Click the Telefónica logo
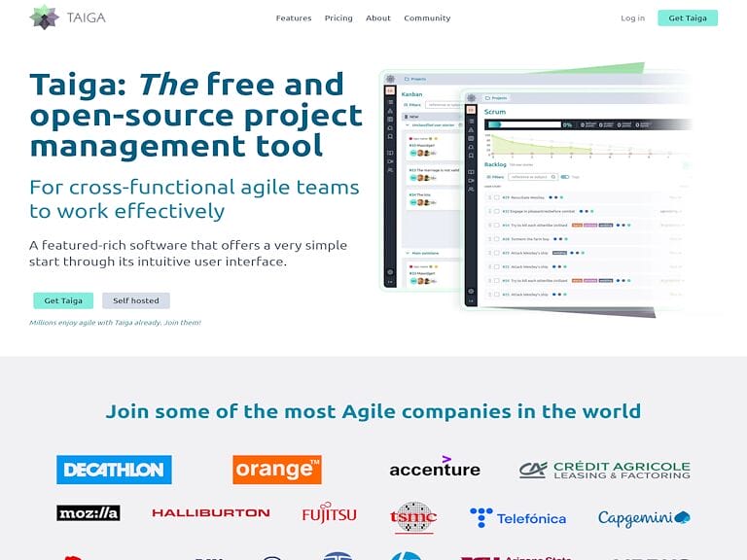The image size is (747, 560). click(517, 517)
